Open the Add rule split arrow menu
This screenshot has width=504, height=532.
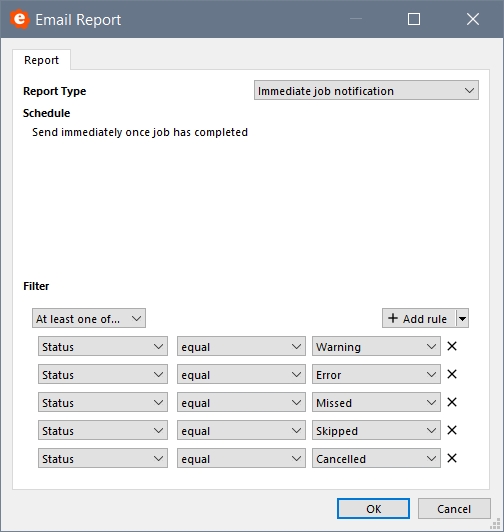[x=462, y=318]
